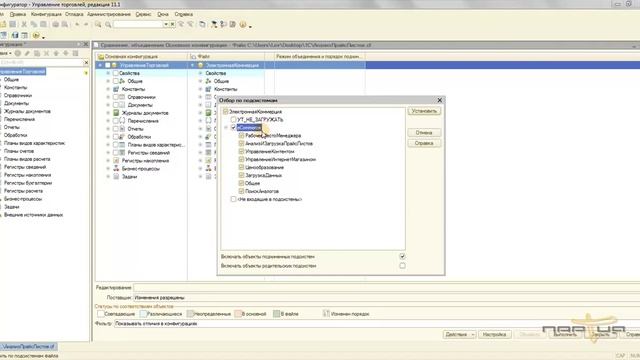
Task: Toggle the УТ_НЕ_ЗАГРУЖАТЬ subsystem checkbox
Action: point(233,120)
